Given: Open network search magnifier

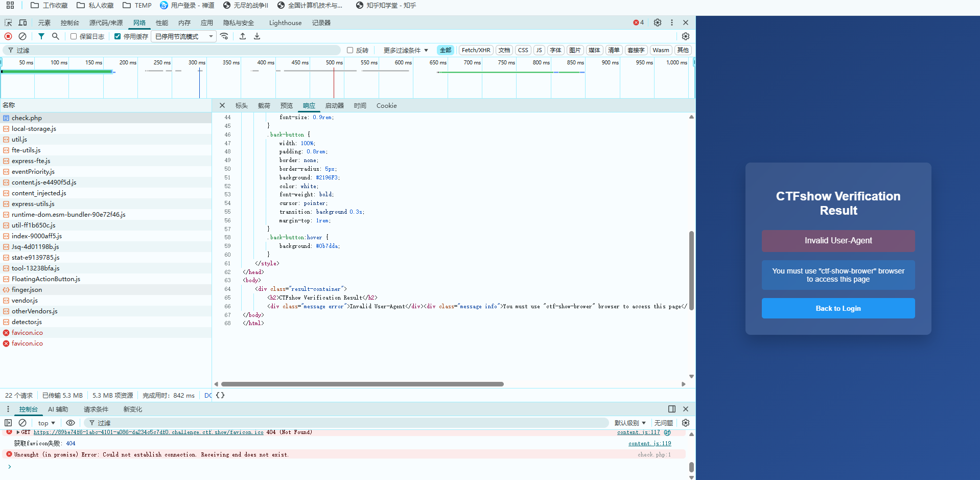Looking at the screenshot, I should (56, 36).
